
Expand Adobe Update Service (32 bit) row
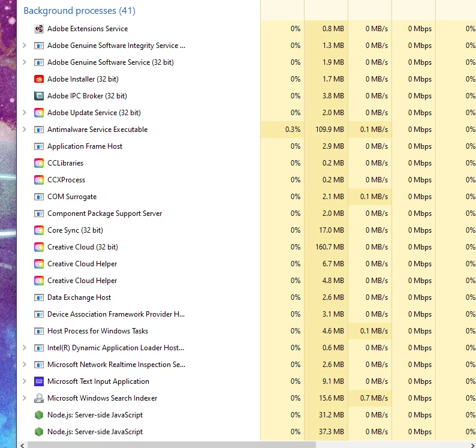pos(25,113)
